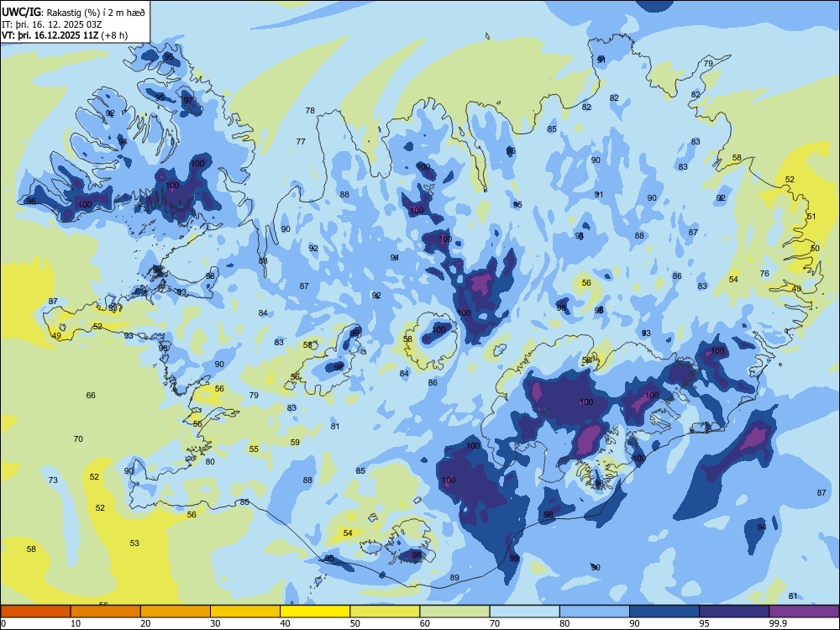
Task: Click the map value '77'
Action: (301, 141)
